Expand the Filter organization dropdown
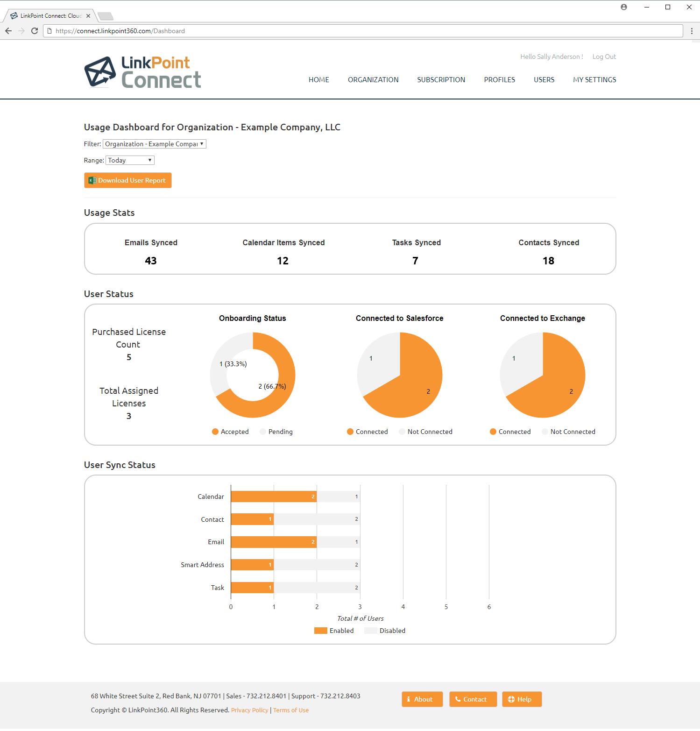Viewport: 700px width, 731px height. [x=155, y=144]
